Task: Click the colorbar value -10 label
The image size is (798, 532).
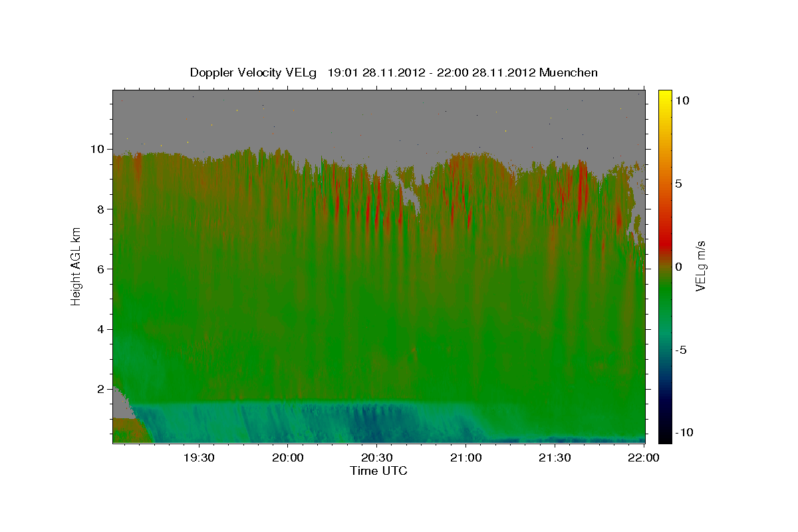Action: [x=684, y=432]
